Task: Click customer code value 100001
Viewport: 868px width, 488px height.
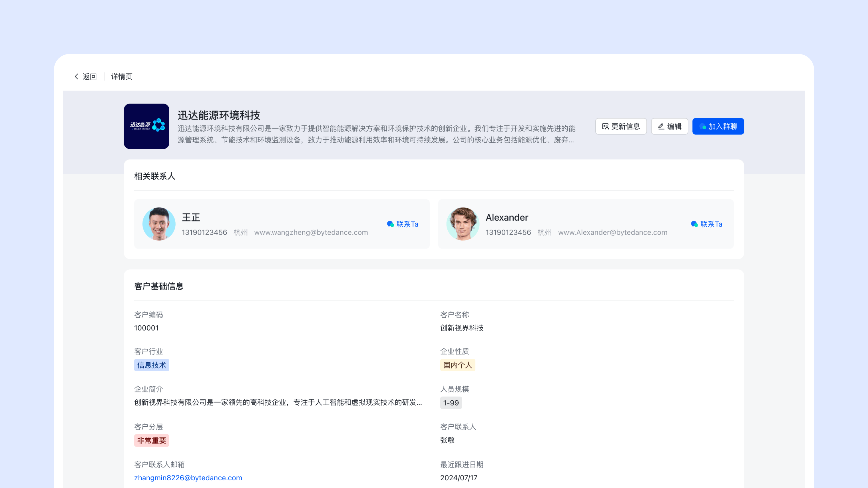Action: coord(146,328)
